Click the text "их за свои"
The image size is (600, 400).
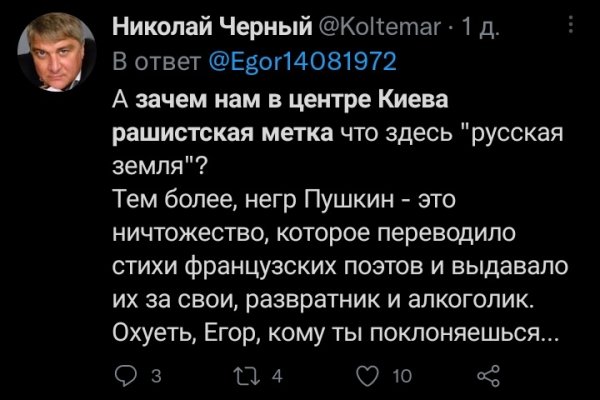point(158,296)
